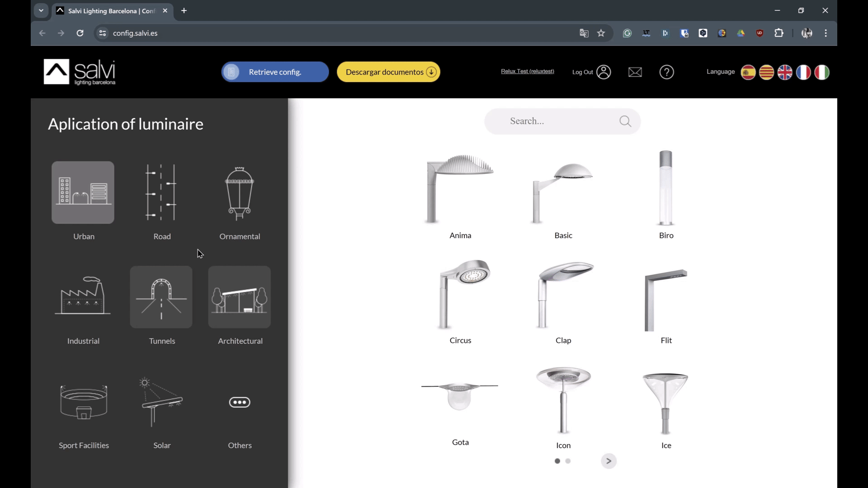Pick the Industrial factory icon
868x488 pixels.
click(83, 297)
